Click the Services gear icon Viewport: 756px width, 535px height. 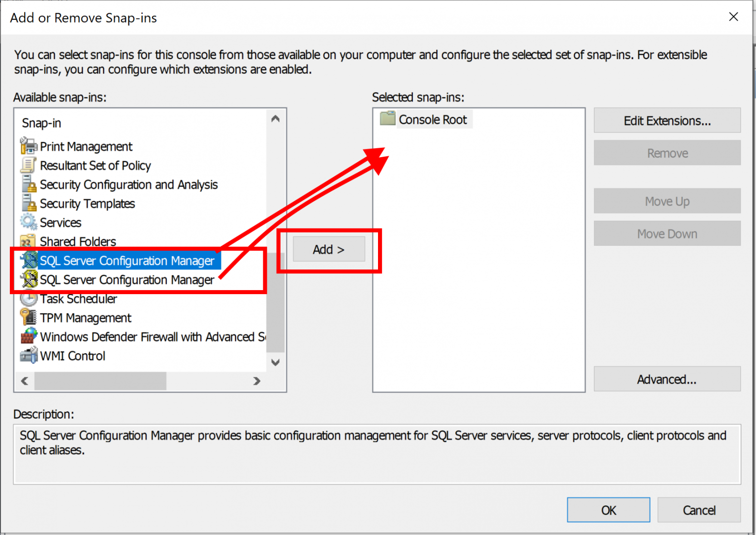tap(29, 222)
